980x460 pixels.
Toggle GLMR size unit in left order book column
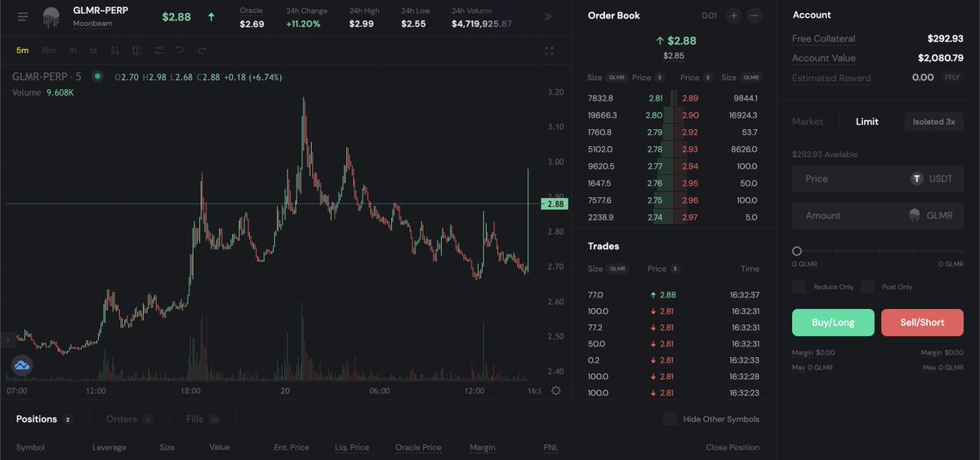(x=617, y=78)
